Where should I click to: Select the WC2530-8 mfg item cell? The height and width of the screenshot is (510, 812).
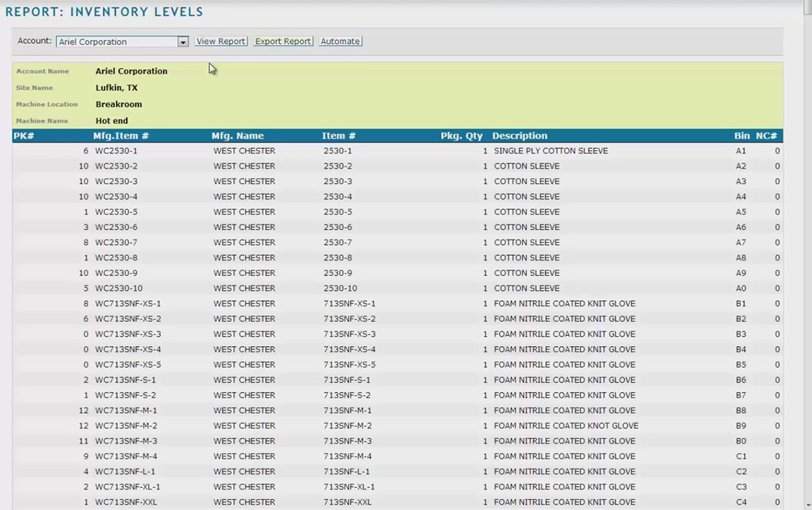click(x=116, y=258)
